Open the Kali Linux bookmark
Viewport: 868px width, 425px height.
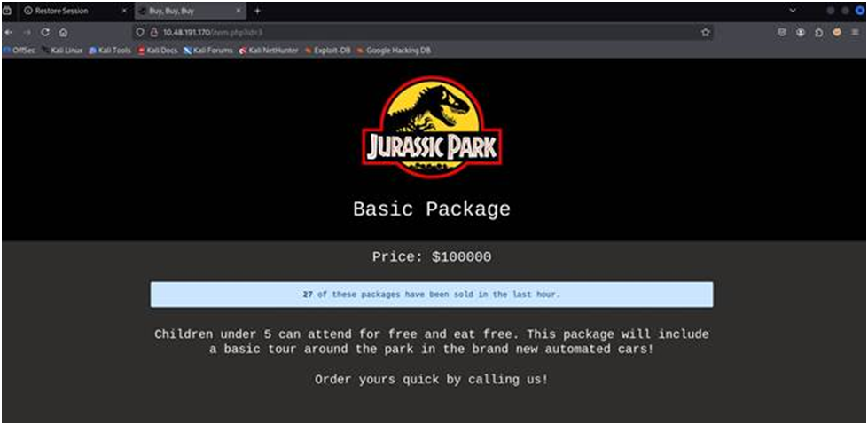pos(62,51)
